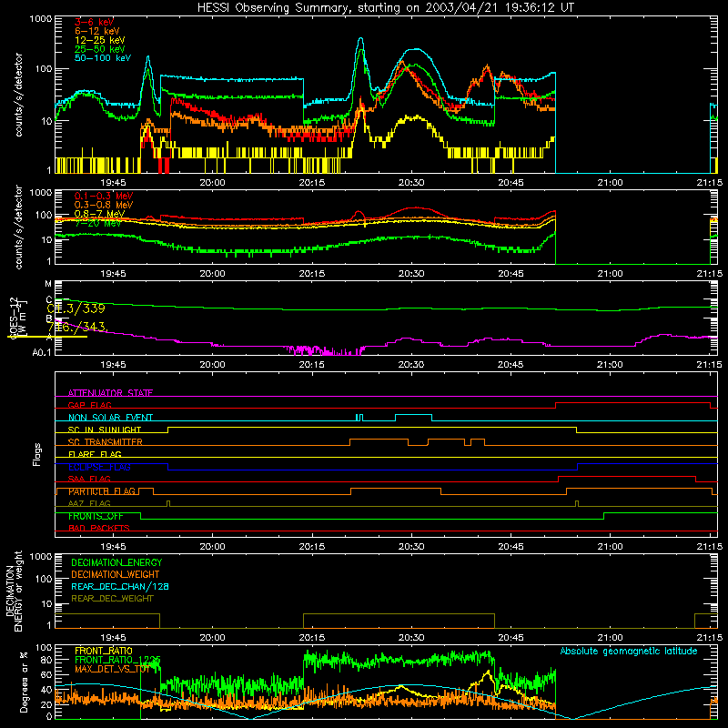This screenshot has height=728, width=728.
Task: Select the 25-50 keV legend label
Action: (100, 49)
